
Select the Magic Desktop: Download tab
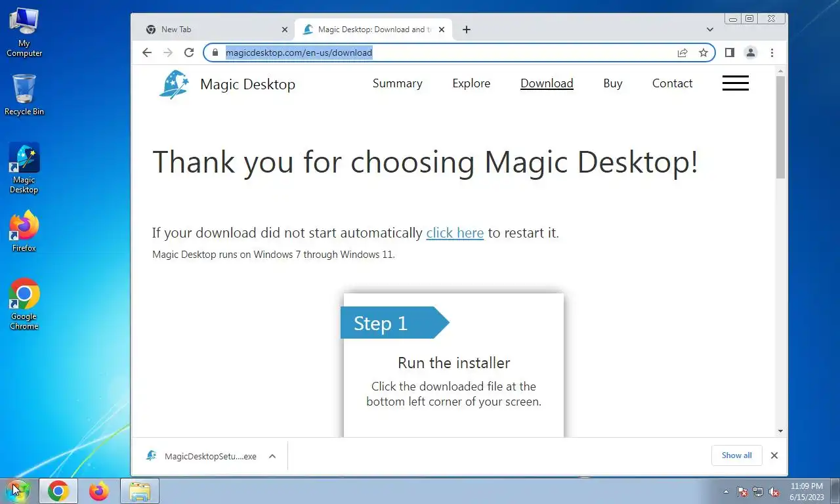[x=374, y=30]
